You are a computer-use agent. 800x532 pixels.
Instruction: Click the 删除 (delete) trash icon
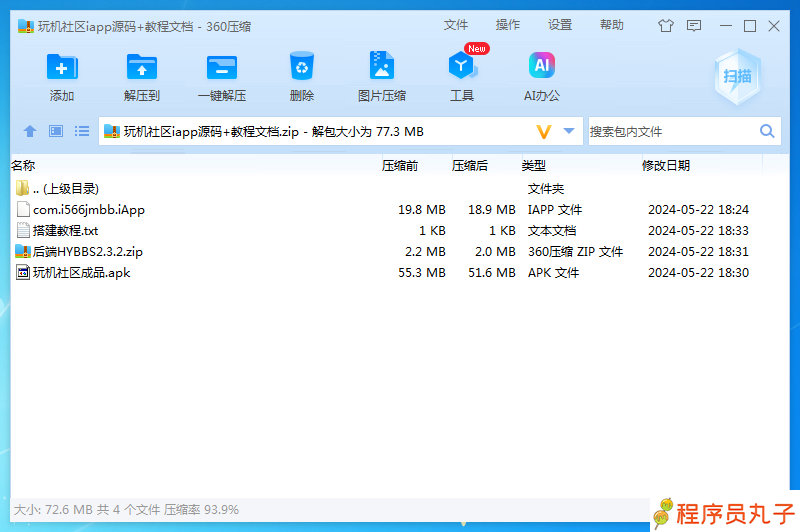pos(302,66)
